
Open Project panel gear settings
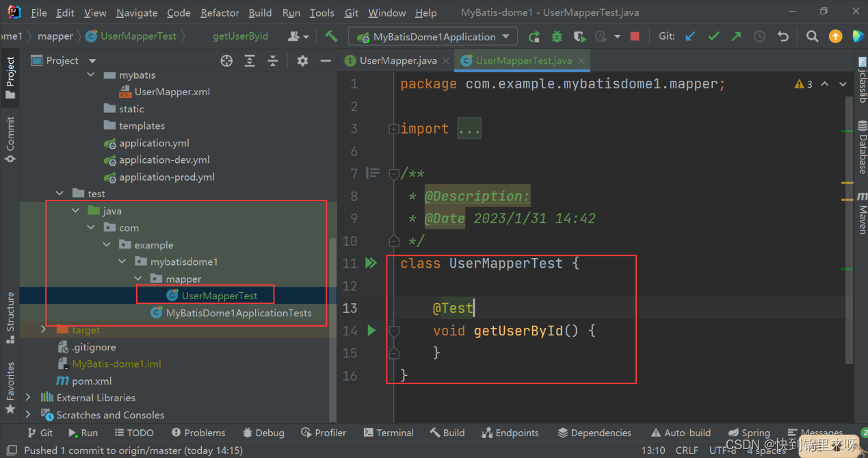pos(302,61)
